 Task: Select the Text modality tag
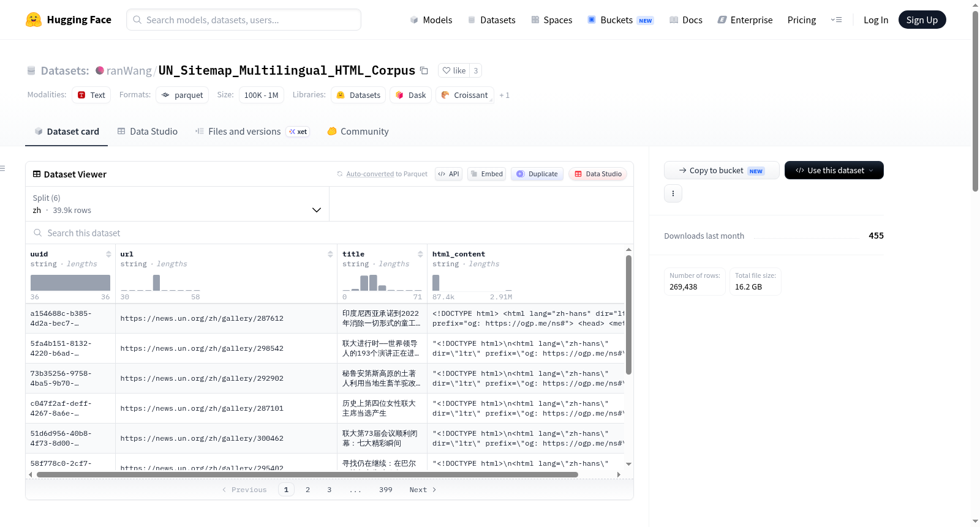click(x=91, y=95)
